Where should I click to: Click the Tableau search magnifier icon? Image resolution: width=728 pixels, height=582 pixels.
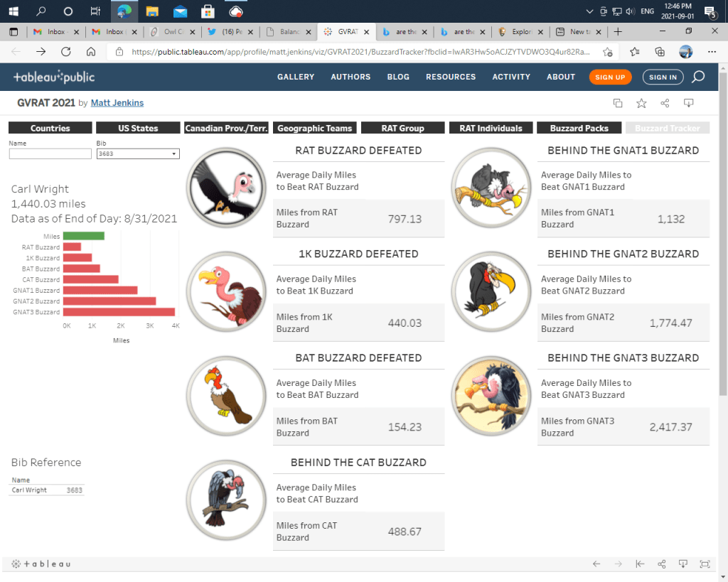(x=698, y=77)
